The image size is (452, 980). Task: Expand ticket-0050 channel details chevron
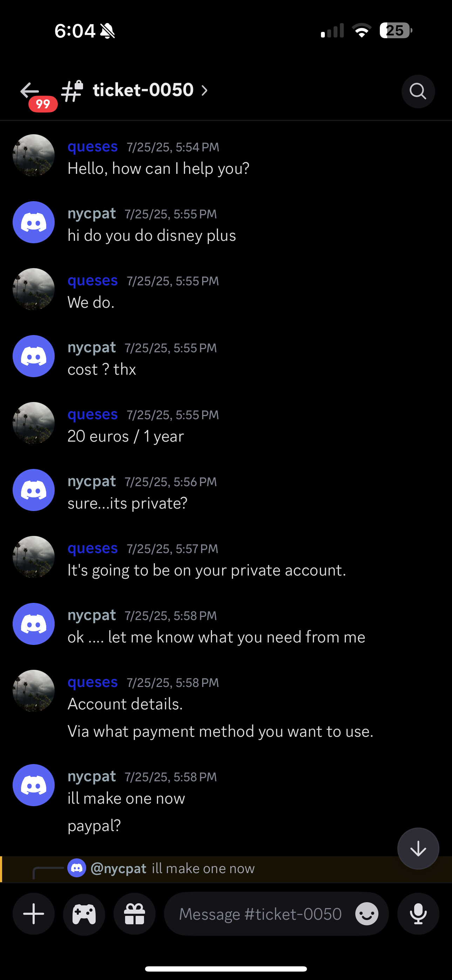(205, 90)
